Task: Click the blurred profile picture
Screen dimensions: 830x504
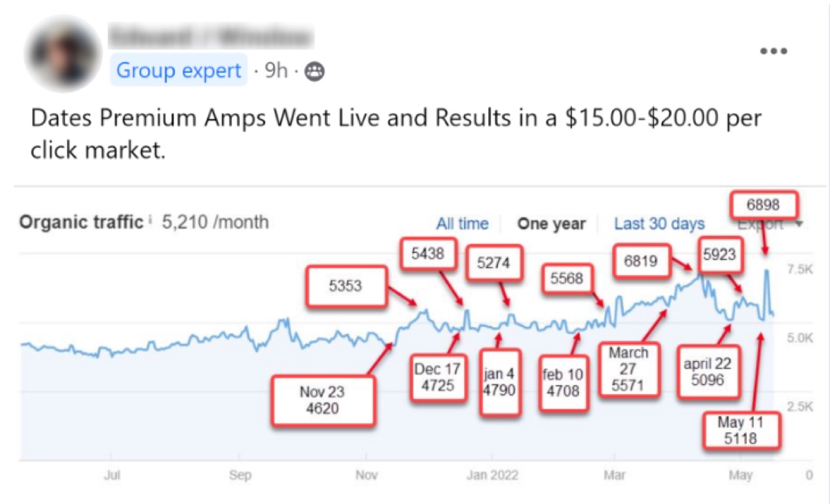Action: click(x=63, y=54)
